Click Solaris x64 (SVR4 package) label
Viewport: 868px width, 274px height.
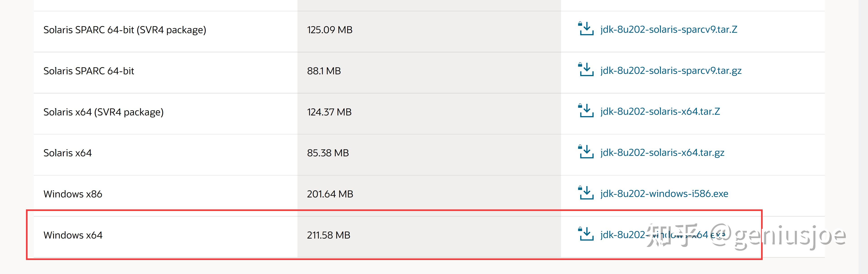[104, 112]
